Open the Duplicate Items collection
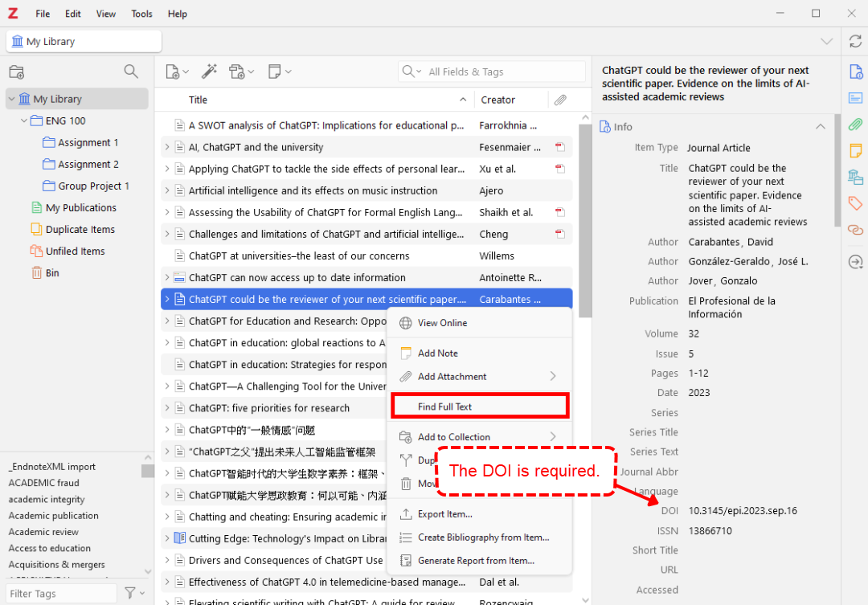The height and width of the screenshot is (605, 868). (80, 230)
